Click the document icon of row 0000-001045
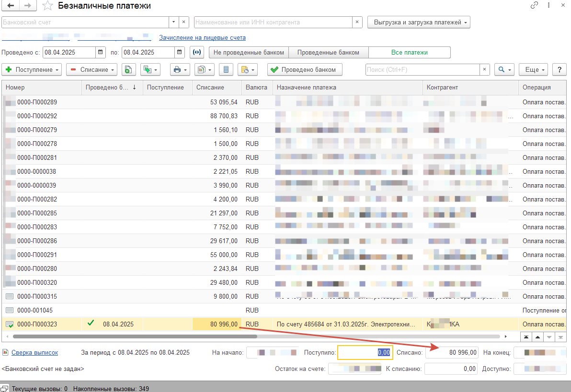Viewport: 571px width, 392px height. coord(10,310)
